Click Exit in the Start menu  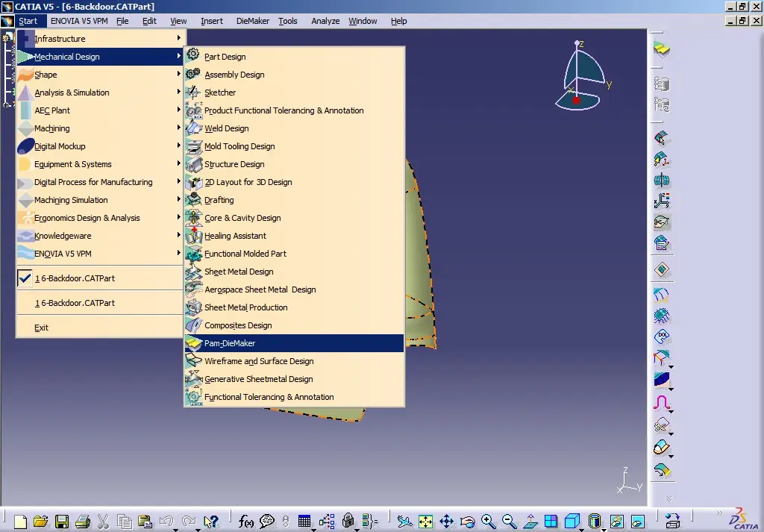pos(99,328)
